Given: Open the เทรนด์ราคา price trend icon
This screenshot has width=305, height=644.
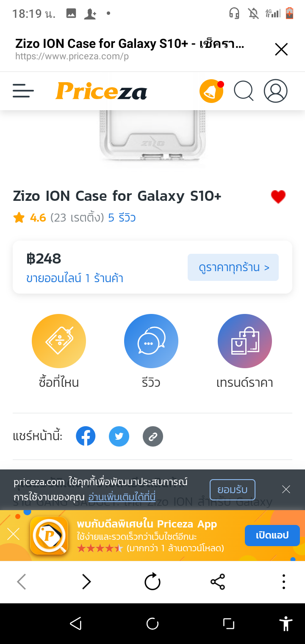Looking at the screenshot, I should 245,341.
